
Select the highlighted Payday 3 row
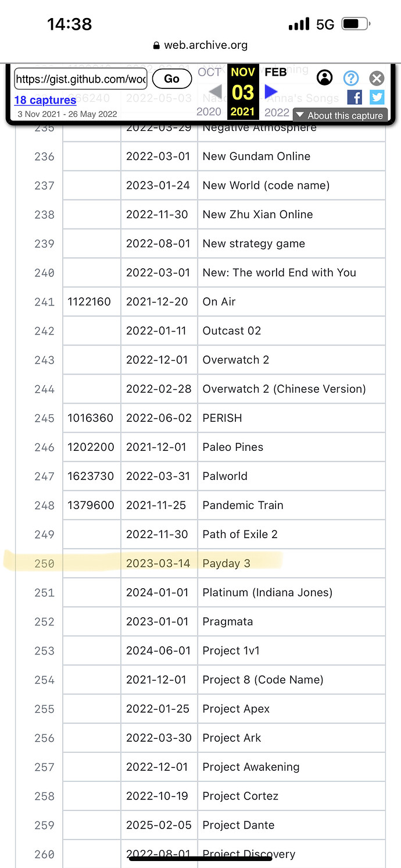[x=201, y=563]
